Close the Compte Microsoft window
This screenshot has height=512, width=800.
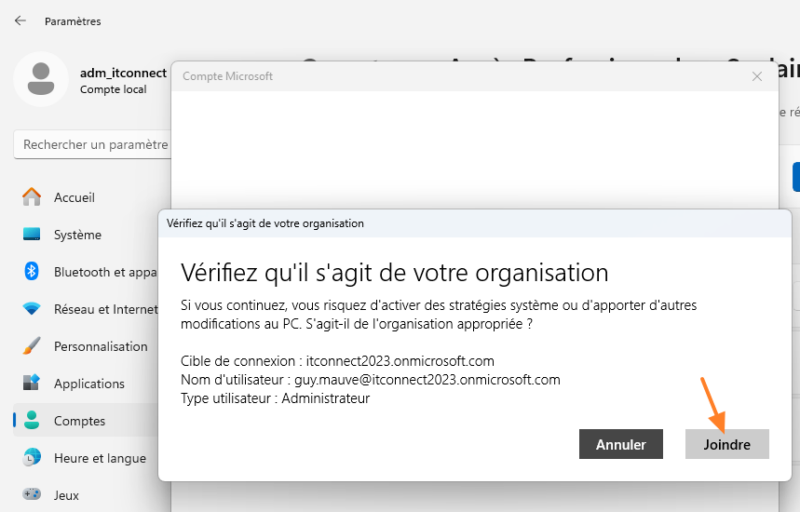[757, 76]
